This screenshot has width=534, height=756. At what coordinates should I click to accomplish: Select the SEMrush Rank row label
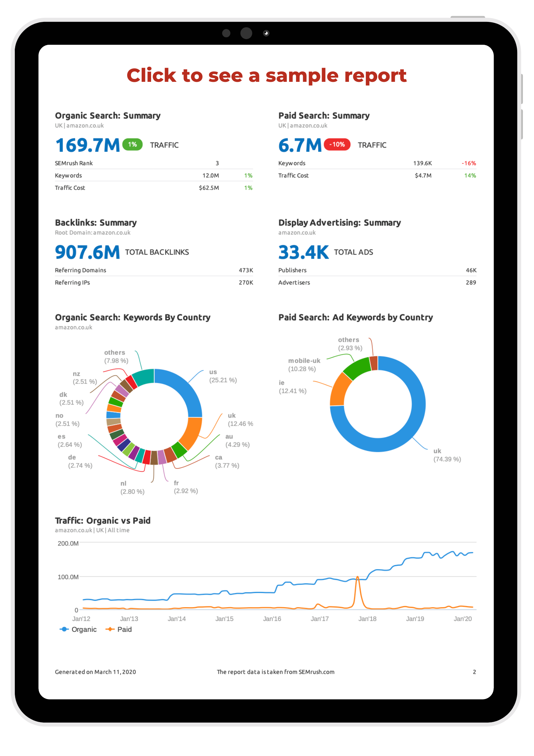pos(74,163)
